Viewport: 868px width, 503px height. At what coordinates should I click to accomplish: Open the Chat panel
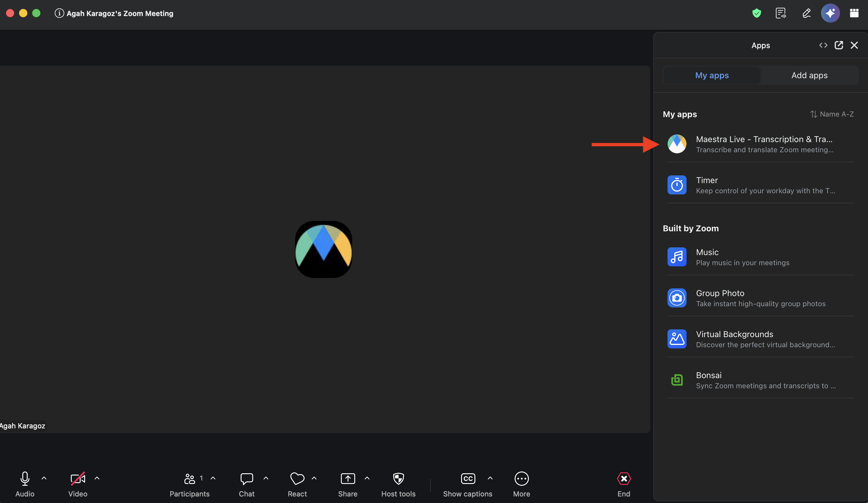click(x=247, y=484)
